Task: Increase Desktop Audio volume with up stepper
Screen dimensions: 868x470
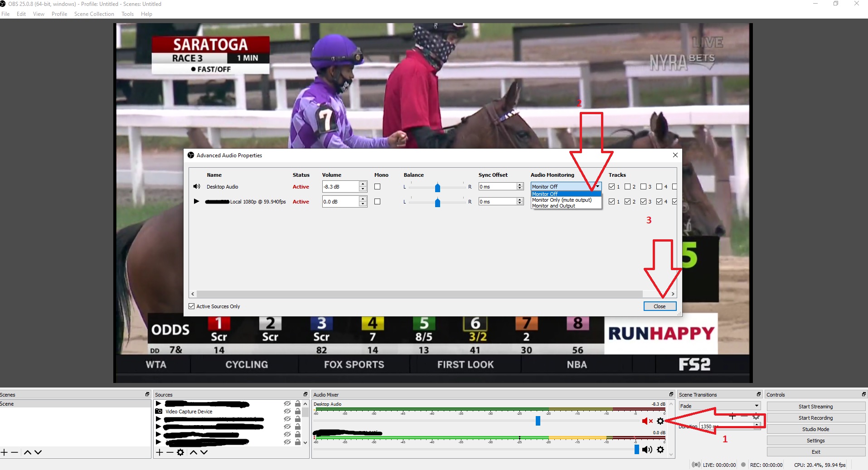Action: coord(363,184)
